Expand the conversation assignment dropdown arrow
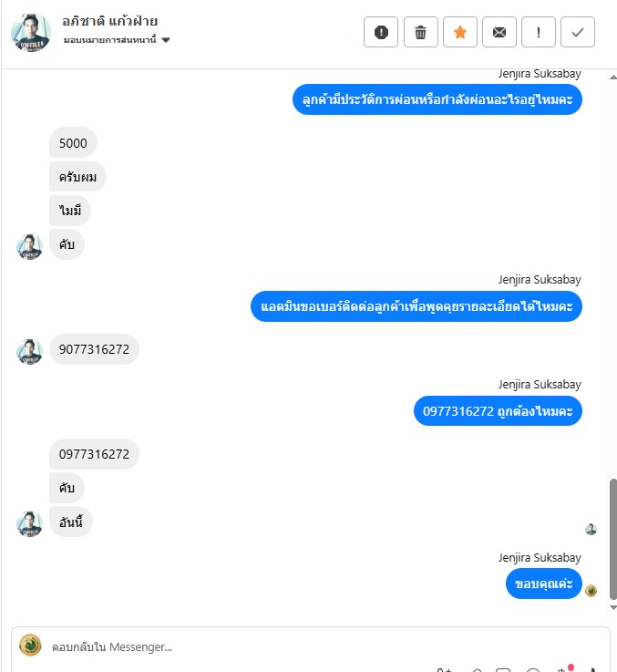Viewport: 617px width, 672px height. point(166,40)
